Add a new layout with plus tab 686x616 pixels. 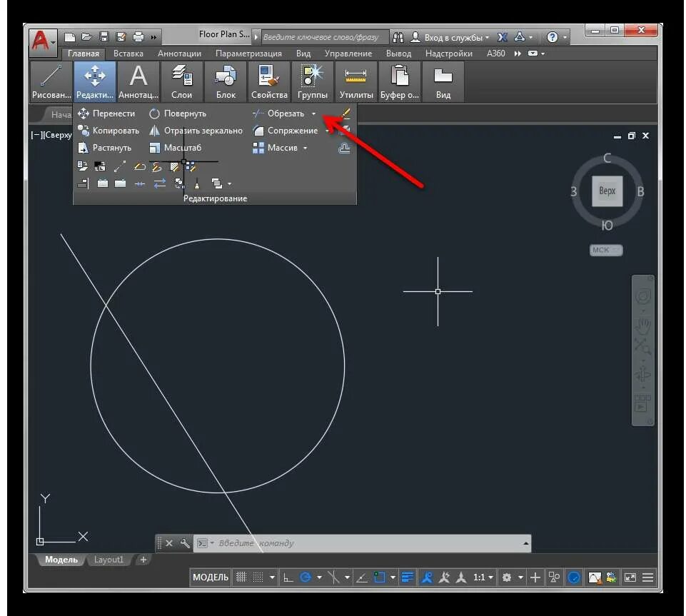(143, 560)
